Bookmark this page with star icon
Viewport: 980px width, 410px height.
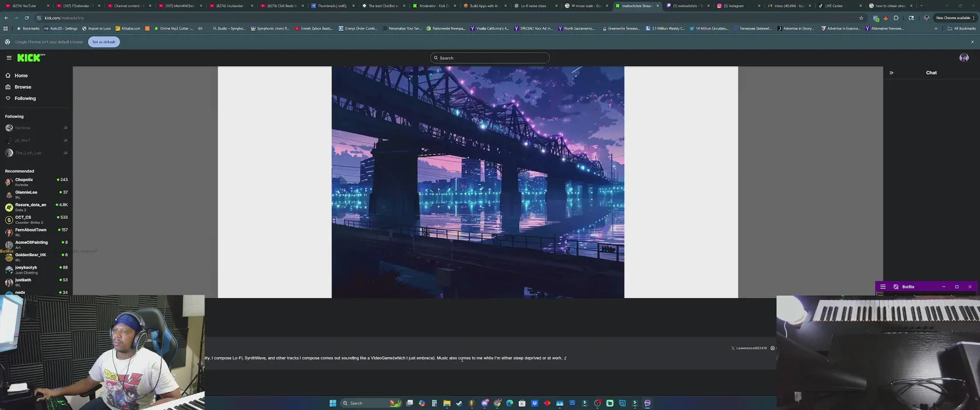point(861,18)
